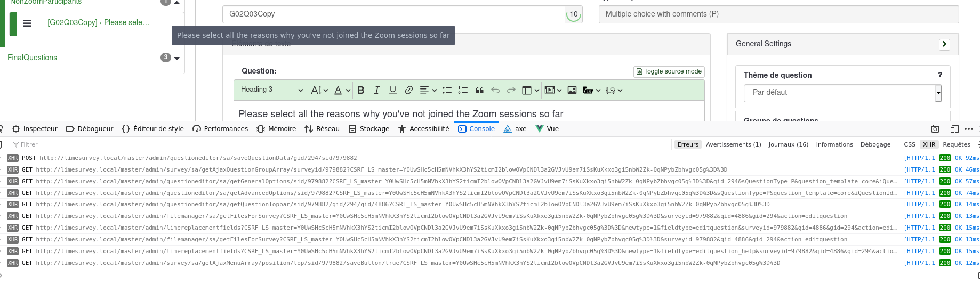Open the Heading 3 style dropdown
Screen dimensions: 980x300
pos(272,90)
